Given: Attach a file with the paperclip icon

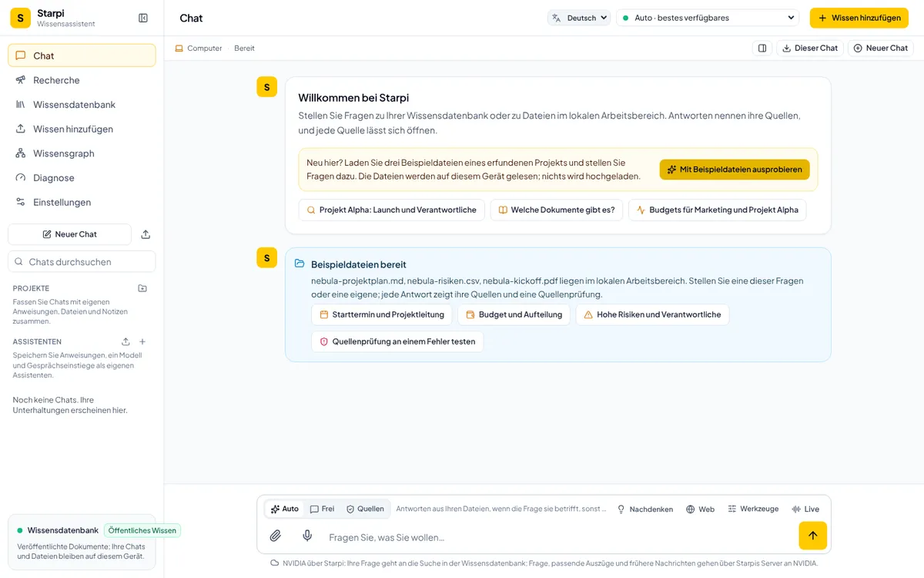Looking at the screenshot, I should pos(275,536).
